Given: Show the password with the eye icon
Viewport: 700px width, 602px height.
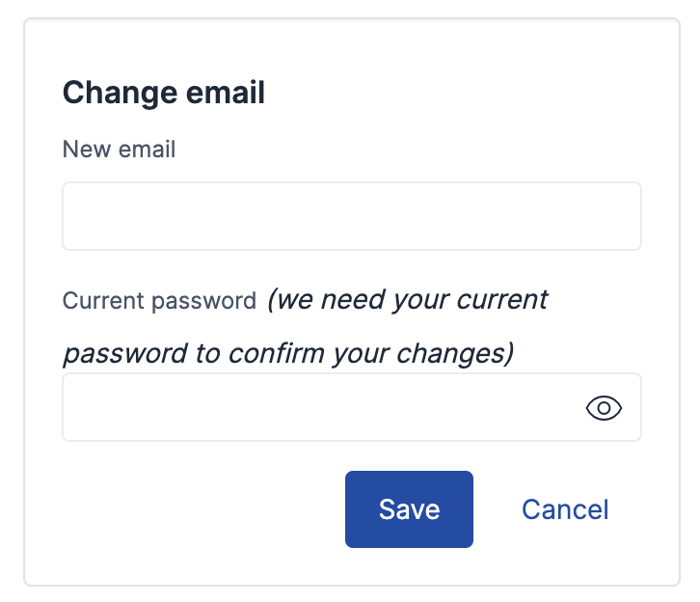Looking at the screenshot, I should (x=604, y=408).
